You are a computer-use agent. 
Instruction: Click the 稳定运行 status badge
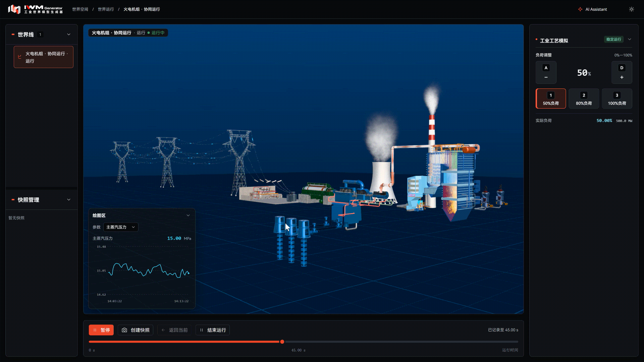614,39
